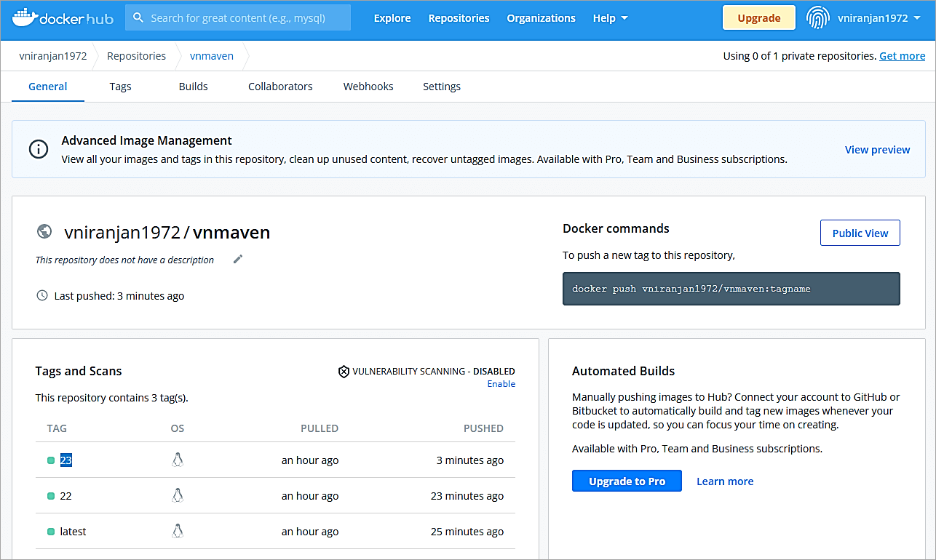Click the pencil icon to edit description
Image resolution: width=936 pixels, height=560 pixels.
(x=238, y=260)
